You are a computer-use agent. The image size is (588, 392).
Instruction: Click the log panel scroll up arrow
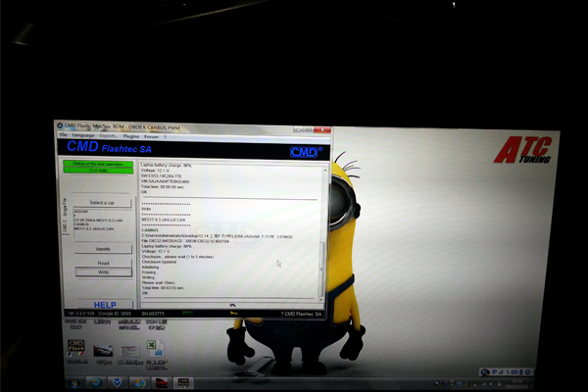pos(324,171)
